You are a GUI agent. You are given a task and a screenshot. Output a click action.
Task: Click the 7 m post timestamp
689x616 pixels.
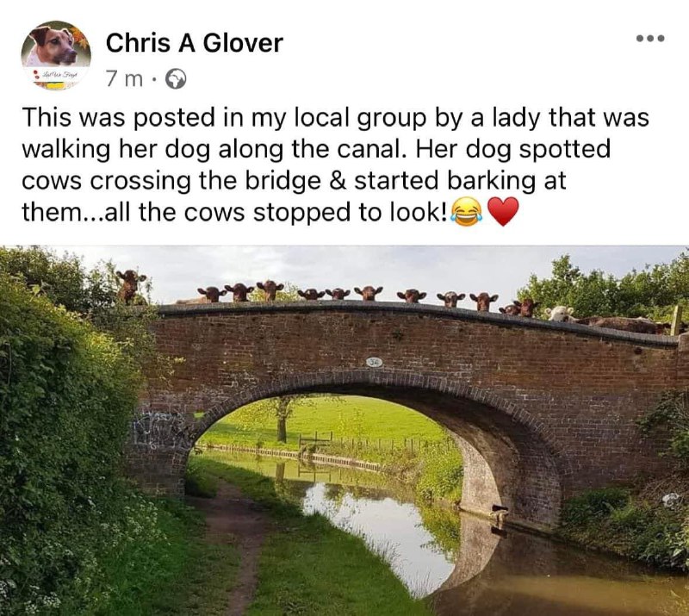click(x=125, y=79)
